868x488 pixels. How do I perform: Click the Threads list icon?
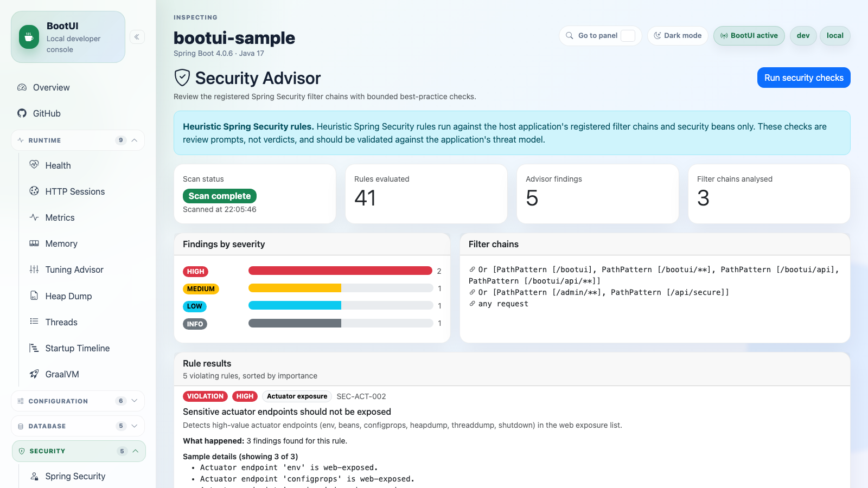pos(34,322)
